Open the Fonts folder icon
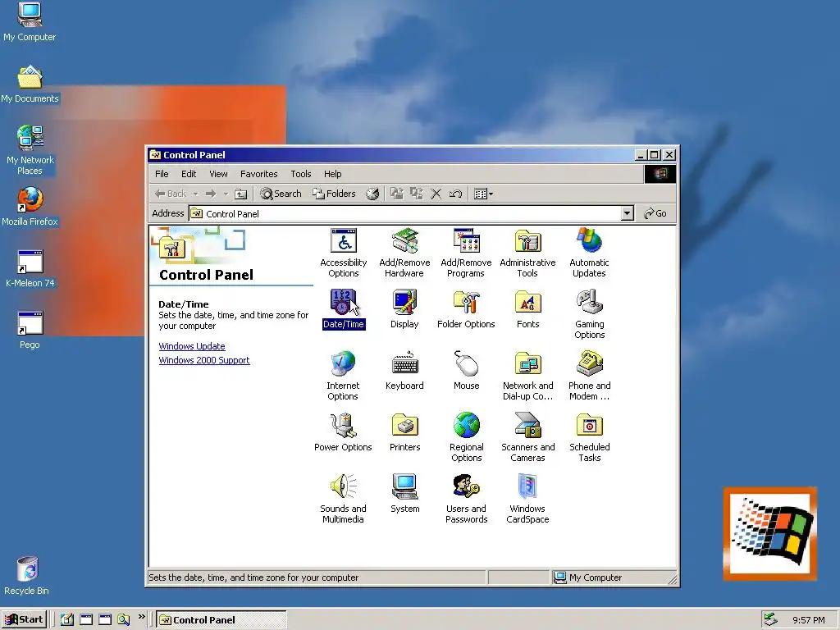840x630 pixels. coord(527,309)
